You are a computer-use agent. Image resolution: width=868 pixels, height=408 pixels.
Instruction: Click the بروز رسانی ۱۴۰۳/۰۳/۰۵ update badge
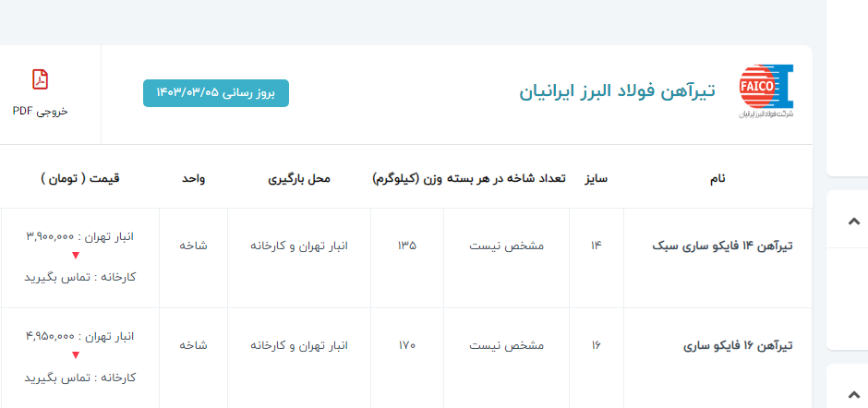[x=215, y=93]
